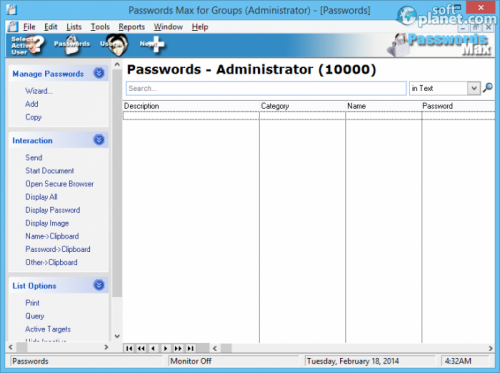Click the Copy link
The height and width of the screenshot is (373, 500).
click(x=33, y=117)
